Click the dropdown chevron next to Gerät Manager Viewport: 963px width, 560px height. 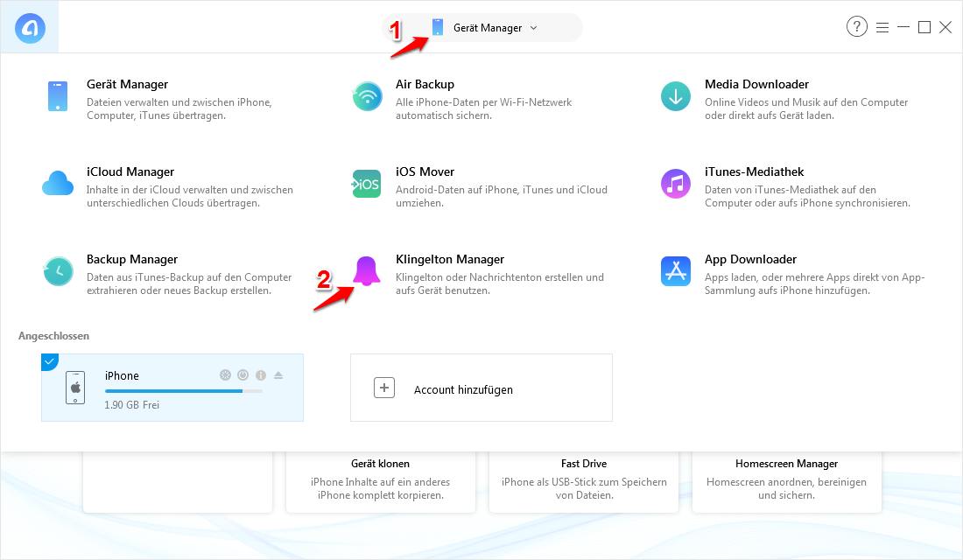click(533, 28)
